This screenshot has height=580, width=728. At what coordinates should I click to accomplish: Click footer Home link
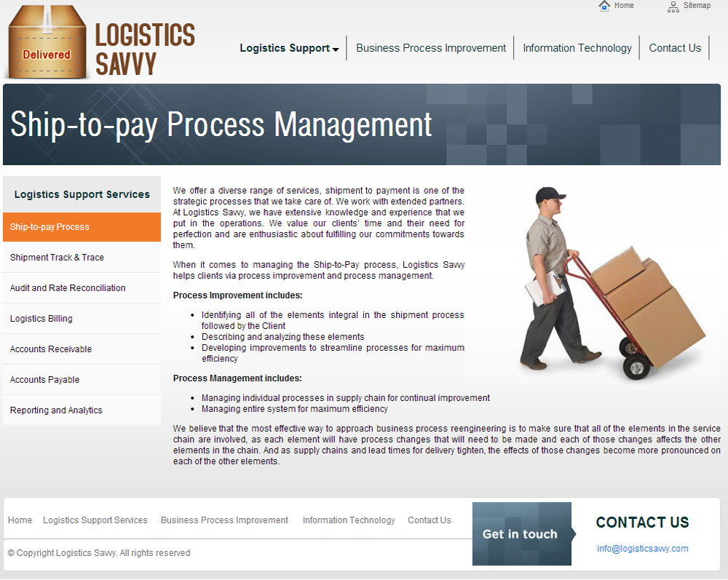point(20,520)
